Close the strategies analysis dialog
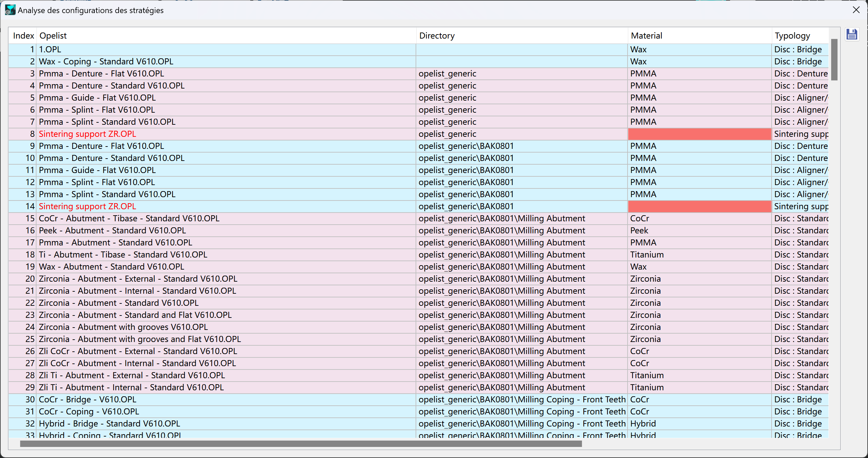Screen dimensions: 868x458 [x=856, y=10]
